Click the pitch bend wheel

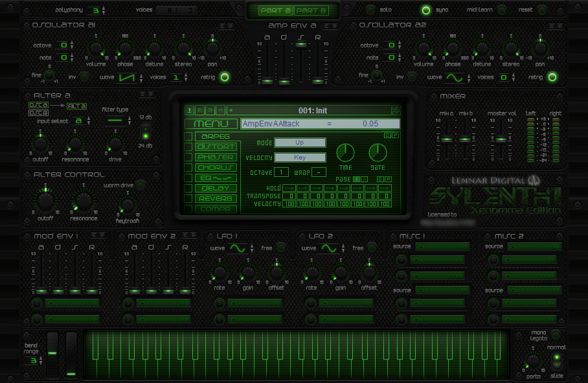[52, 353]
